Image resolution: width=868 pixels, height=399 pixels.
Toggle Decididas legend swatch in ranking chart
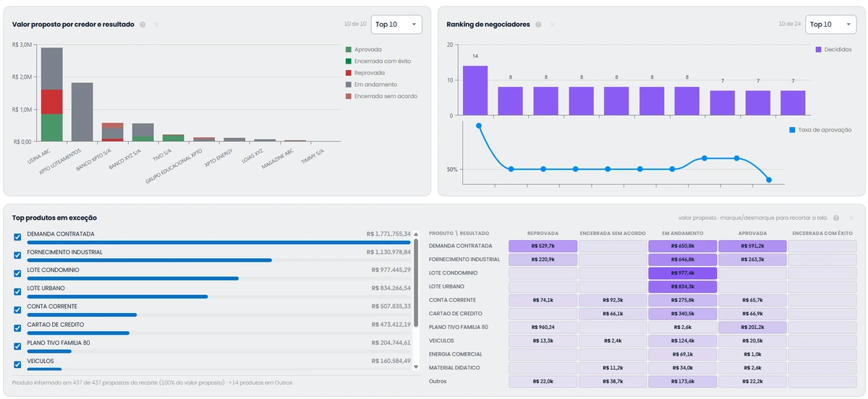[x=819, y=49]
